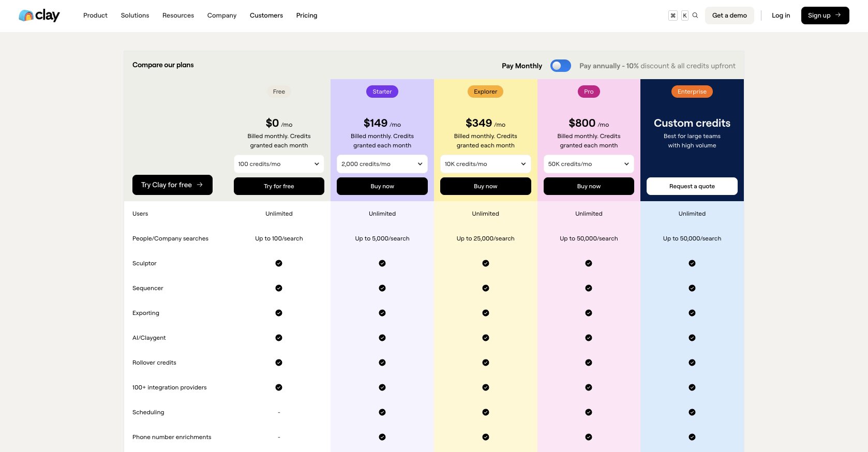Screen dimensions: 868x452
Task: Click the Try Clay for free button
Action: click(172, 185)
